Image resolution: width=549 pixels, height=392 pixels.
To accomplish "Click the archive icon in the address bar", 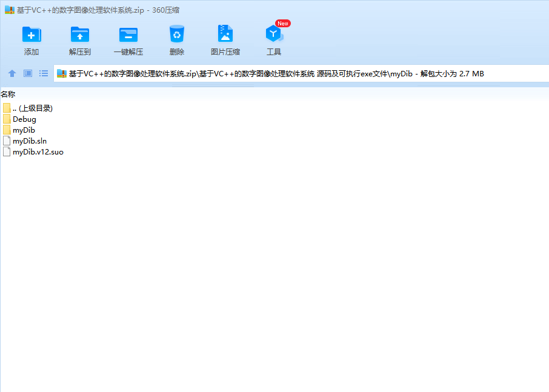I will click(62, 73).
